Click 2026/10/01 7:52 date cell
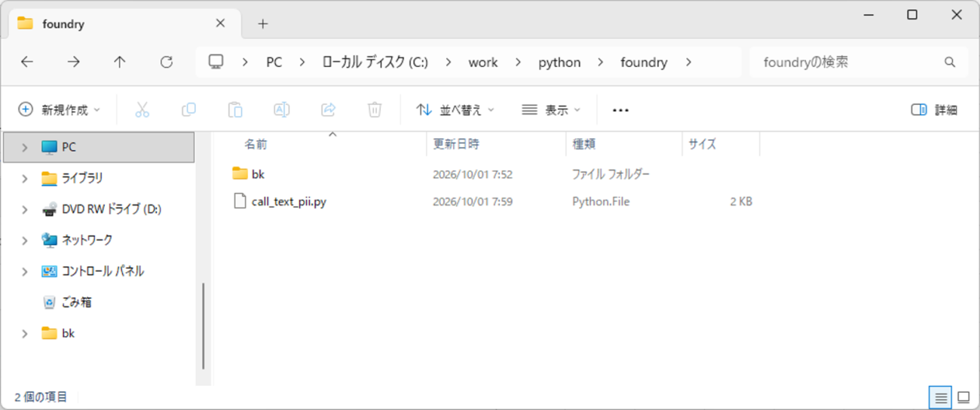Image resolution: width=980 pixels, height=410 pixels. (473, 174)
